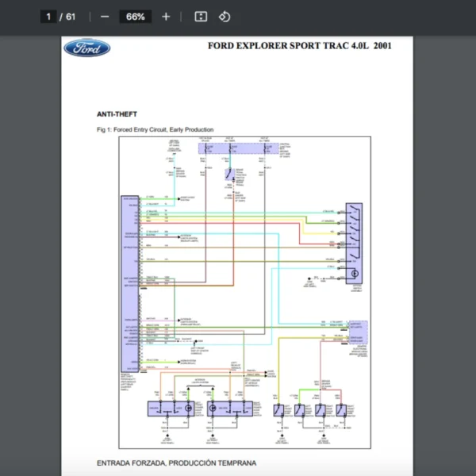Click the second large purple block at bottom
476x476 pixels.
pos(231,409)
